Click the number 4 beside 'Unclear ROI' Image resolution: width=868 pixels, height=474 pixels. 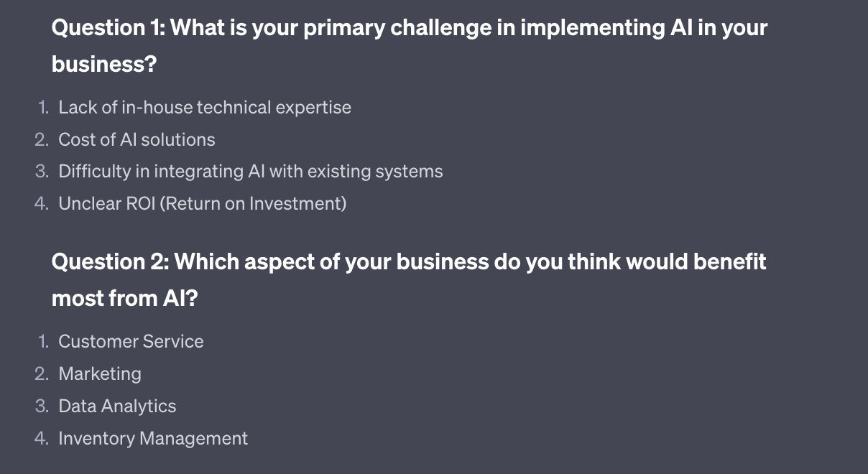click(x=42, y=204)
